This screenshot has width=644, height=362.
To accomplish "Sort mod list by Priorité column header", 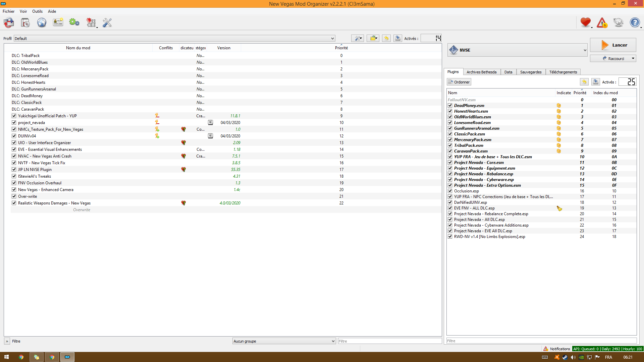I will tap(341, 48).
